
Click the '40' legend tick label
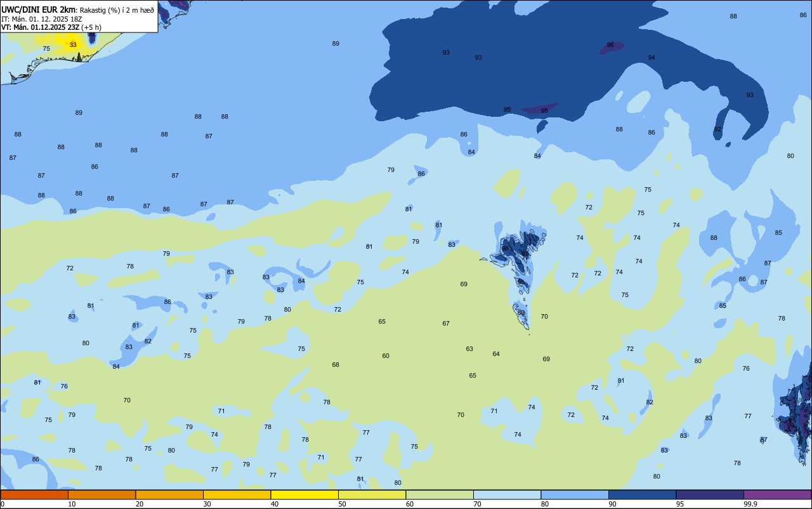click(275, 504)
